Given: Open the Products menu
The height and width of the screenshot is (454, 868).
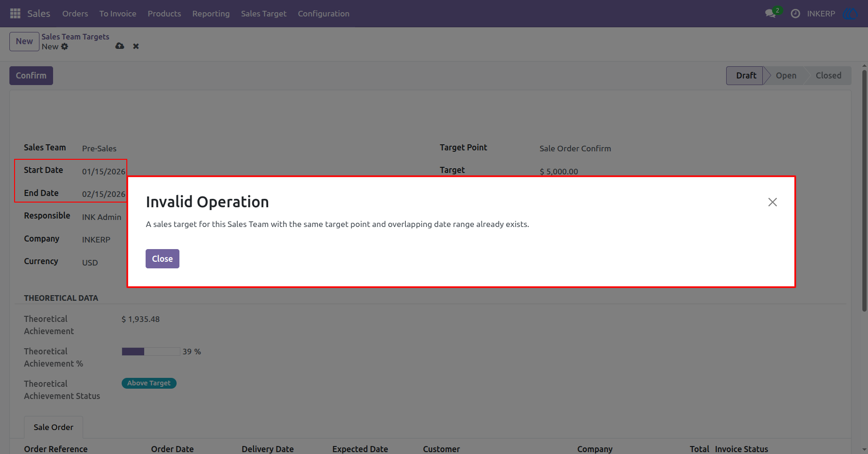Looking at the screenshot, I should [164, 14].
